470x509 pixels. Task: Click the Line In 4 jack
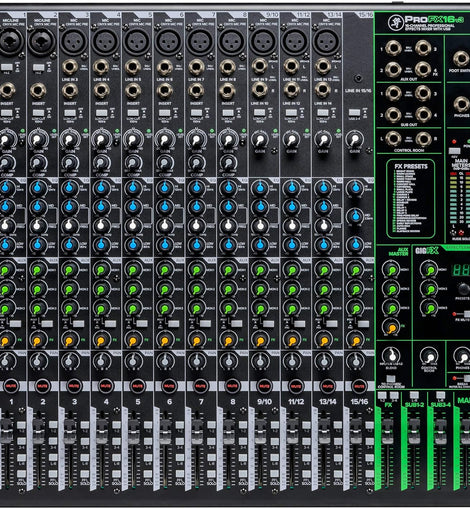[101, 67]
